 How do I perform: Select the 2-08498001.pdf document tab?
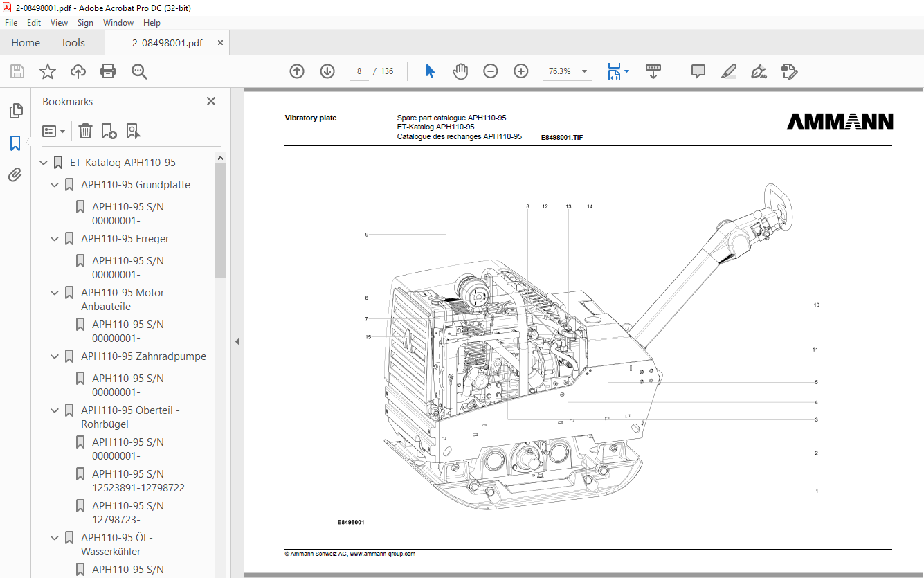(167, 43)
